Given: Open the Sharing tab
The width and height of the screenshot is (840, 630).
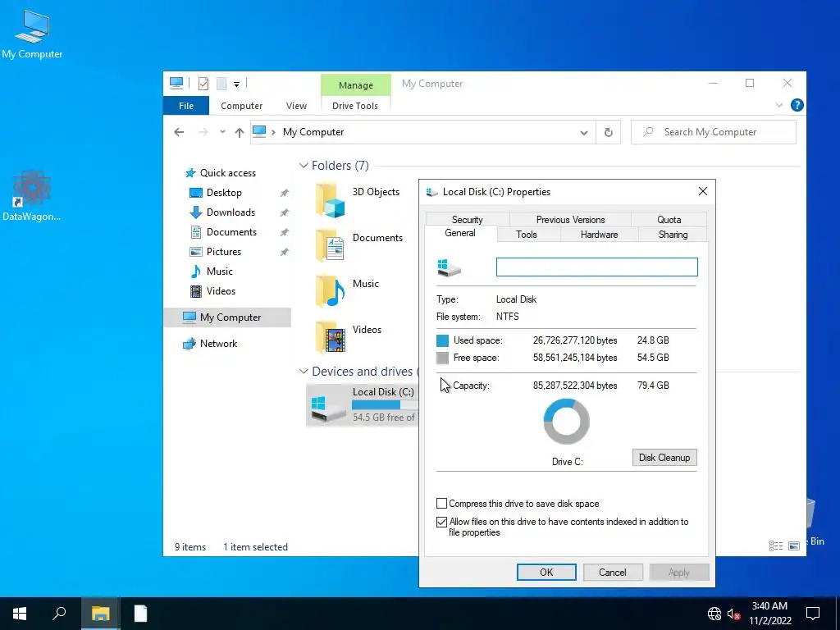Looking at the screenshot, I should pos(673,234).
